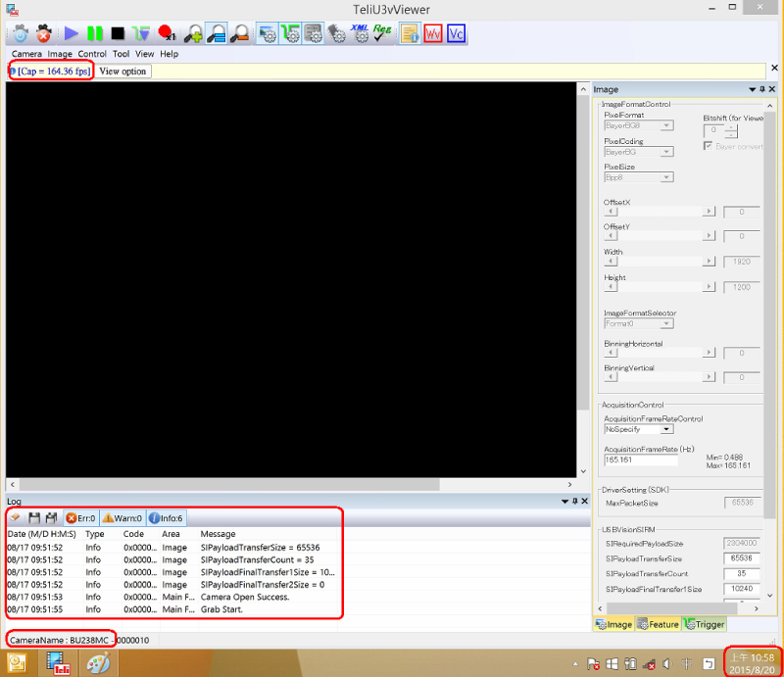This screenshot has height=677, width=784.
Task: Open the Camera menu
Action: click(26, 54)
